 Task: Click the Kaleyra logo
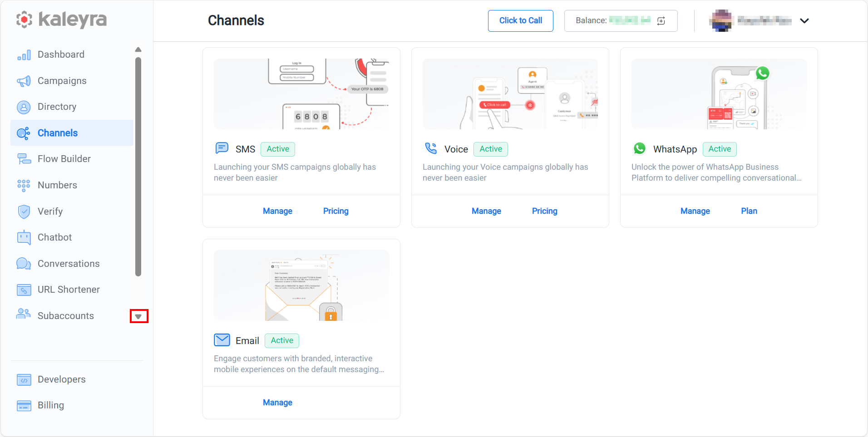point(61,20)
